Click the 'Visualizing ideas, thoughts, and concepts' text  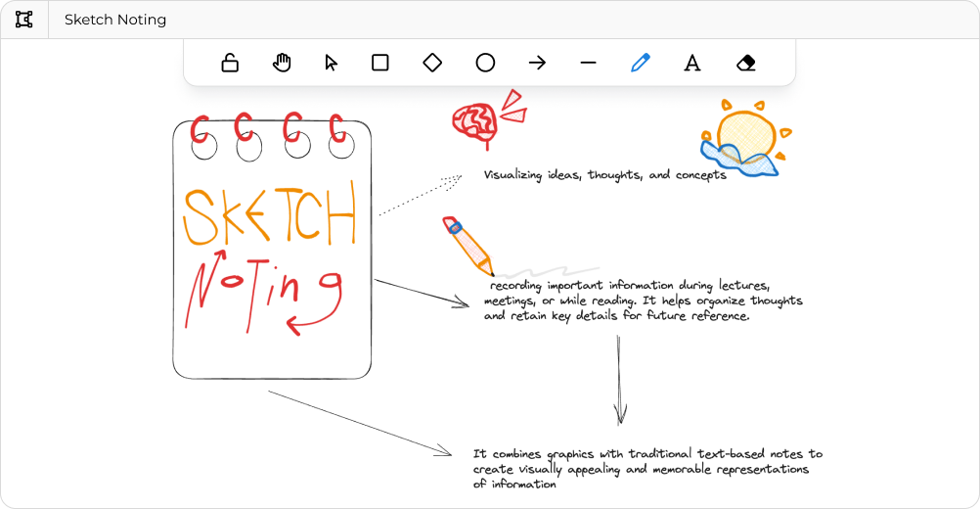[604, 175]
